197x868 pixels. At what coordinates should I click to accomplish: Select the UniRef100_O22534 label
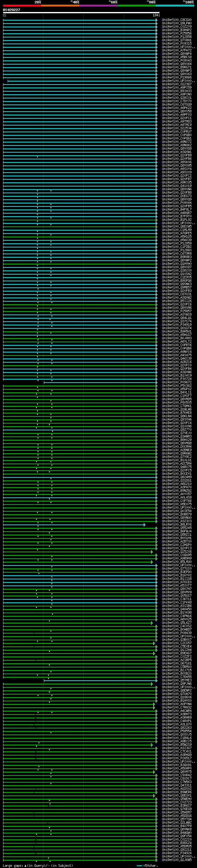pos(176,128)
